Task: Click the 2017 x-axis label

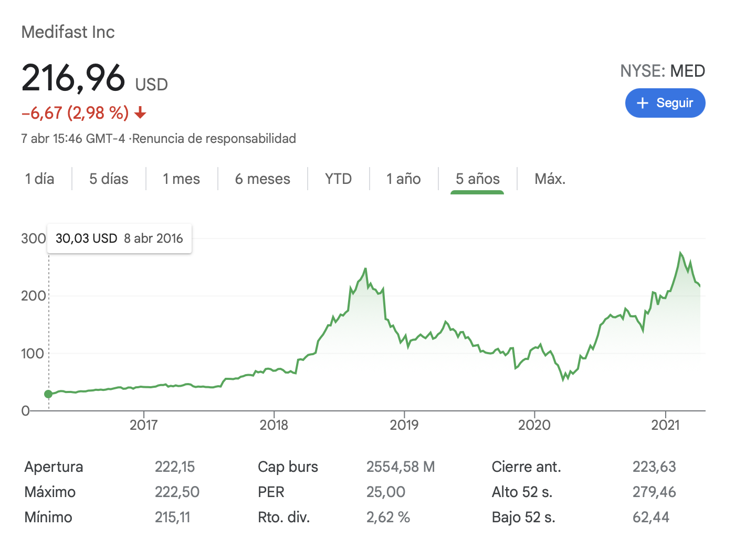Action: 144,425
